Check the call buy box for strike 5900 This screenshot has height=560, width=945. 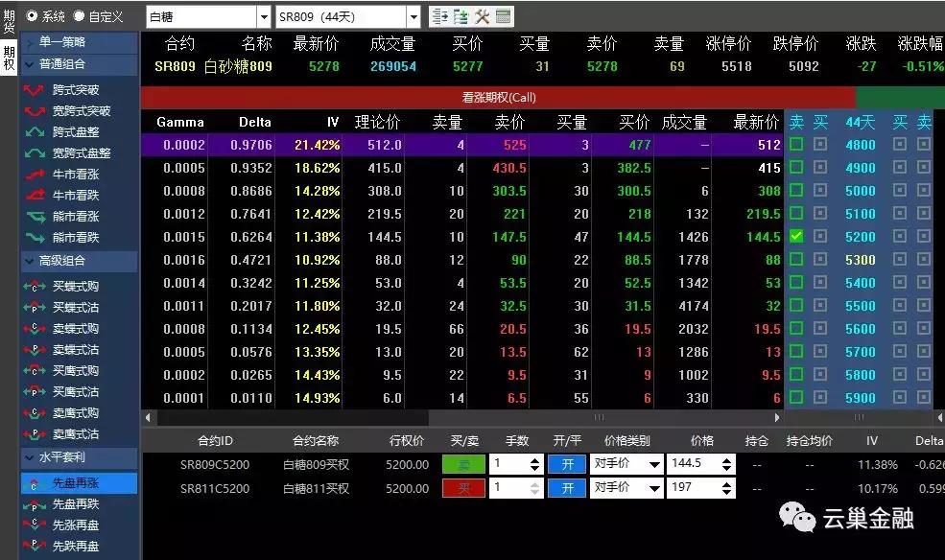[820, 397]
